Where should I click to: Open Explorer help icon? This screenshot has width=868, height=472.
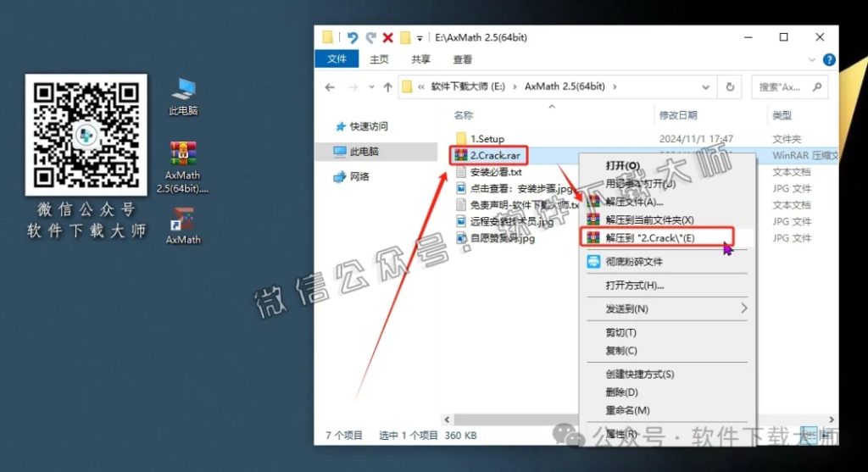click(x=829, y=60)
